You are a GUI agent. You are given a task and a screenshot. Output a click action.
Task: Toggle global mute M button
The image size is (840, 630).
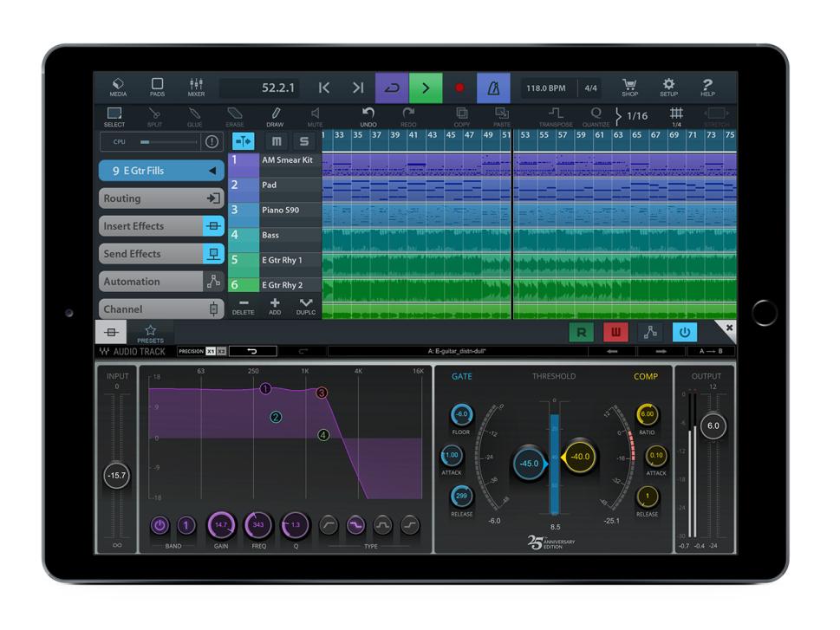[277, 142]
